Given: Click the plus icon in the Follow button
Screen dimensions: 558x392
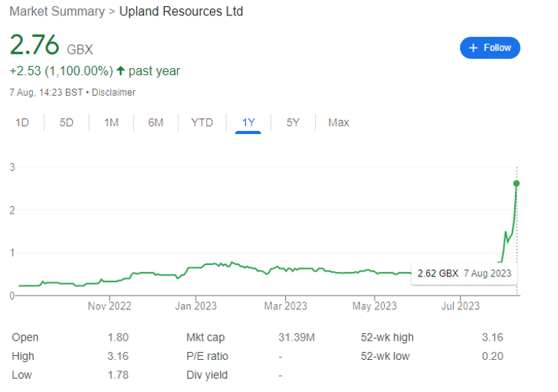Looking at the screenshot, I should (x=473, y=47).
